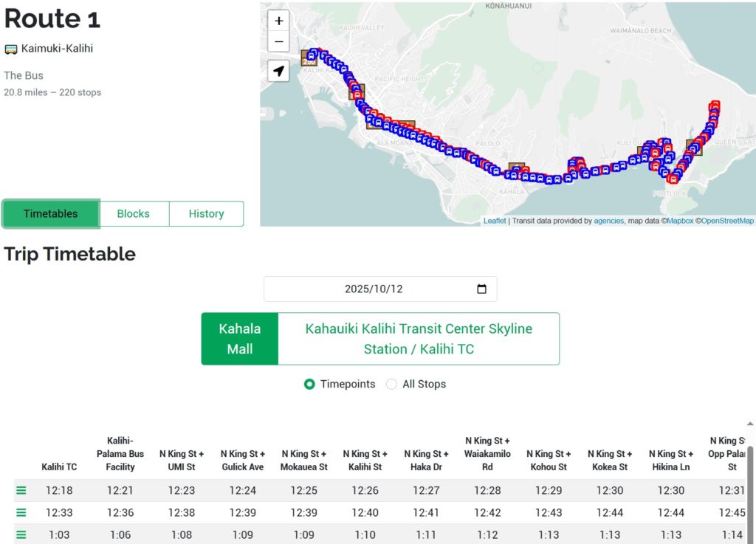Open the Blocks tab
This screenshot has height=544, width=756.
click(x=134, y=213)
